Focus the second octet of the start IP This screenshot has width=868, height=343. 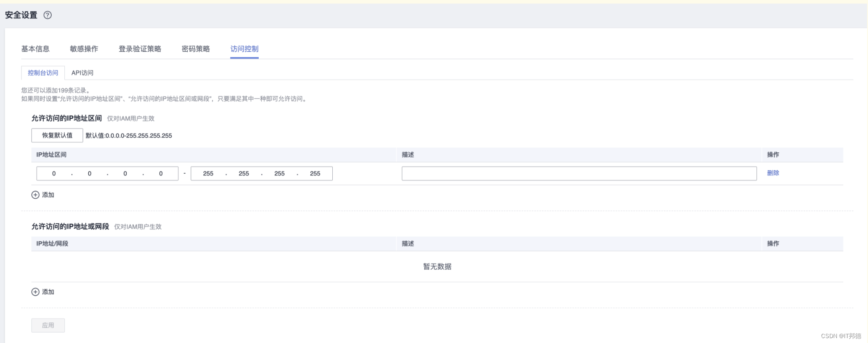click(90, 173)
